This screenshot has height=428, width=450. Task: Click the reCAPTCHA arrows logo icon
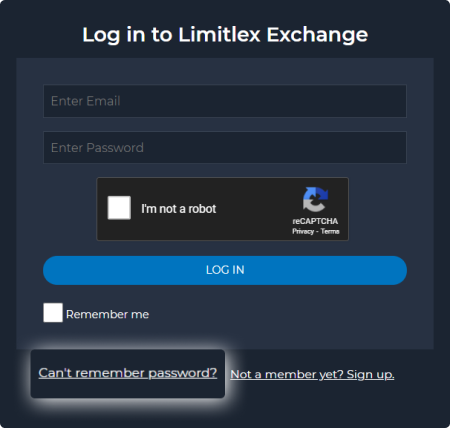[x=315, y=200]
